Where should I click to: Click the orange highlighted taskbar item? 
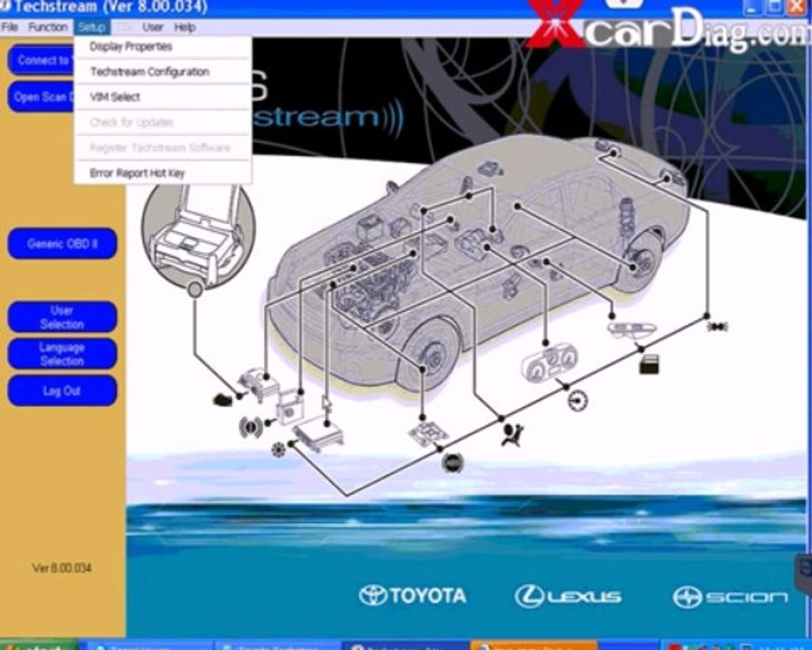pos(533,645)
